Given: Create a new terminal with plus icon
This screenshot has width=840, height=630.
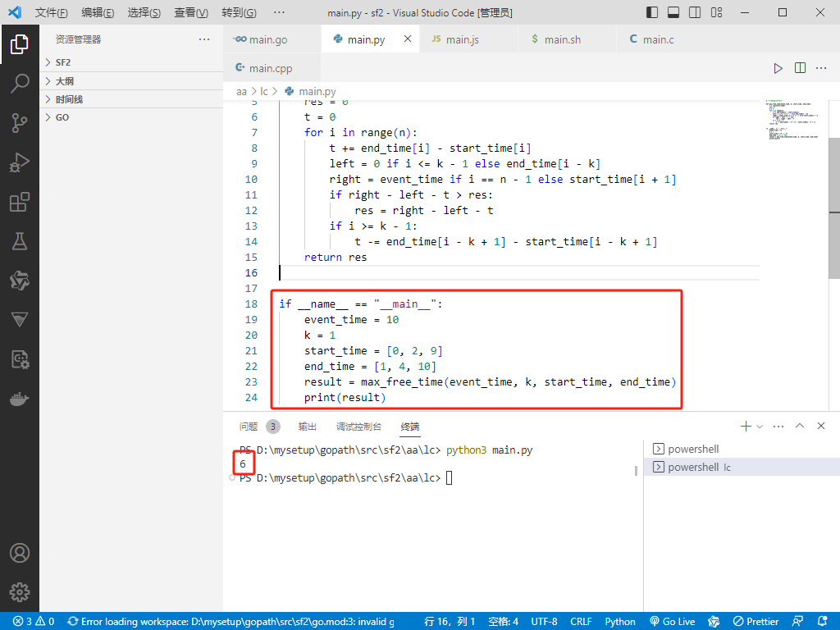Looking at the screenshot, I should (x=746, y=426).
